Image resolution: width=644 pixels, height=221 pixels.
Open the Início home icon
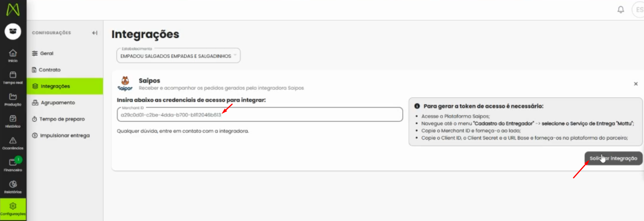coord(13,55)
